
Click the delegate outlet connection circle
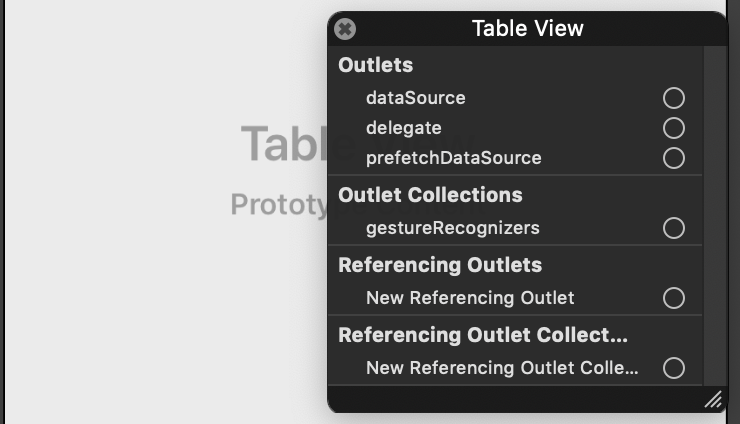(x=673, y=128)
